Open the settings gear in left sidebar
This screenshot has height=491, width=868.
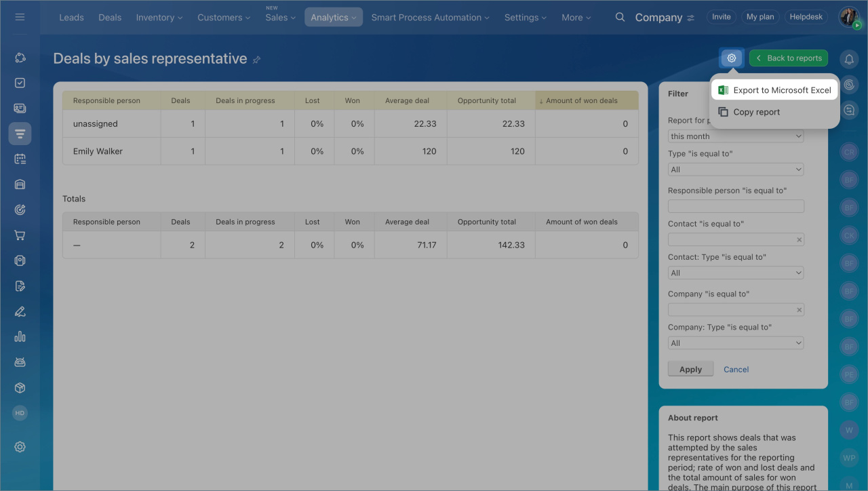(x=20, y=446)
